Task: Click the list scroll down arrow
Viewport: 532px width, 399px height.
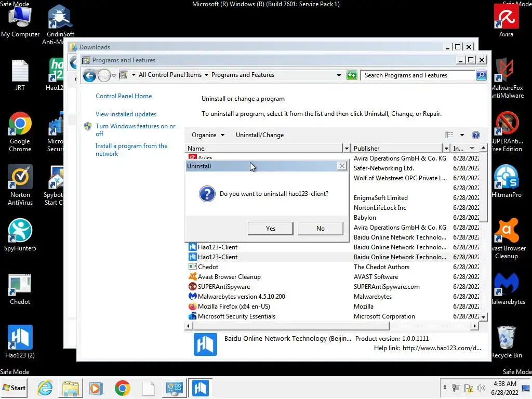Action: (x=484, y=317)
